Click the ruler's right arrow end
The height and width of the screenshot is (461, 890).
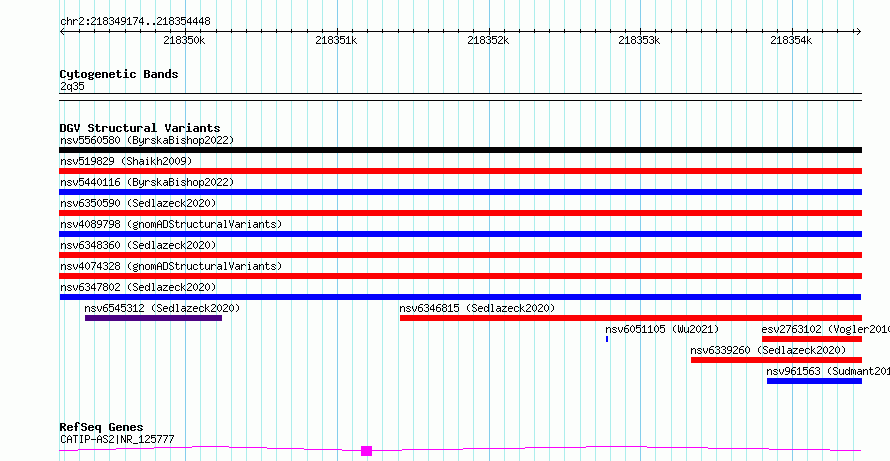point(858,32)
